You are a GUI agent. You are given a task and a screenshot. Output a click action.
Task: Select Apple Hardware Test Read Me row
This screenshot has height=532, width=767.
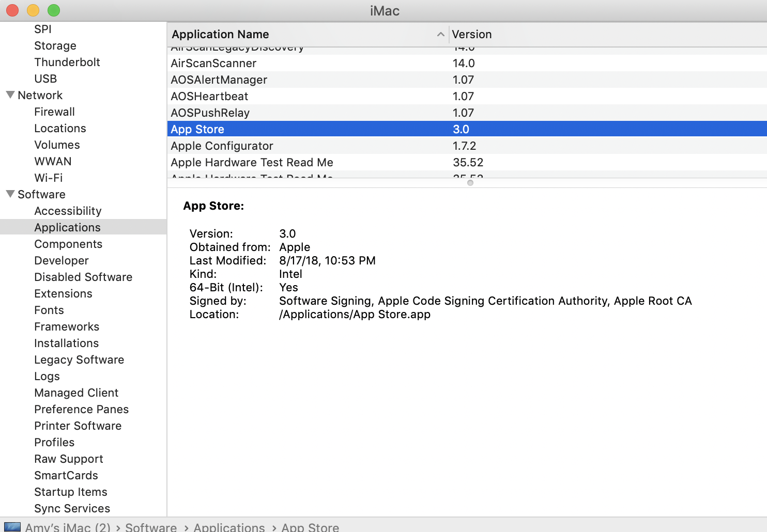click(467, 162)
